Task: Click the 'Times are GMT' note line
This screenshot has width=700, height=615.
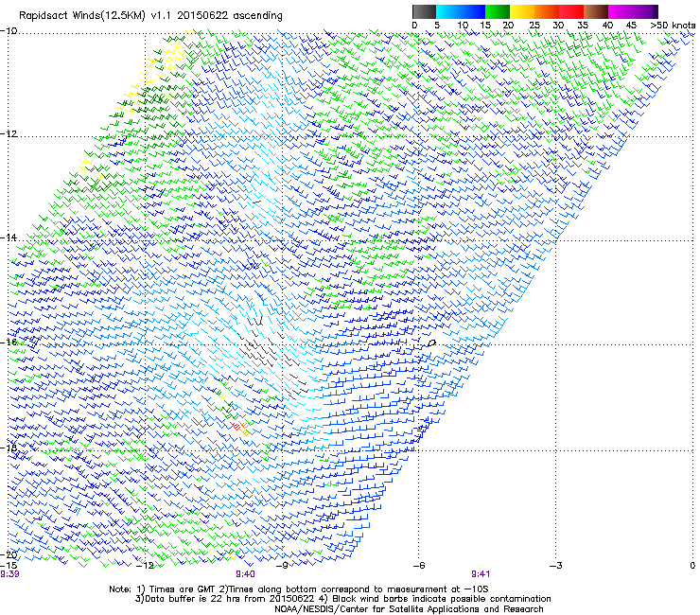Action: [299, 589]
